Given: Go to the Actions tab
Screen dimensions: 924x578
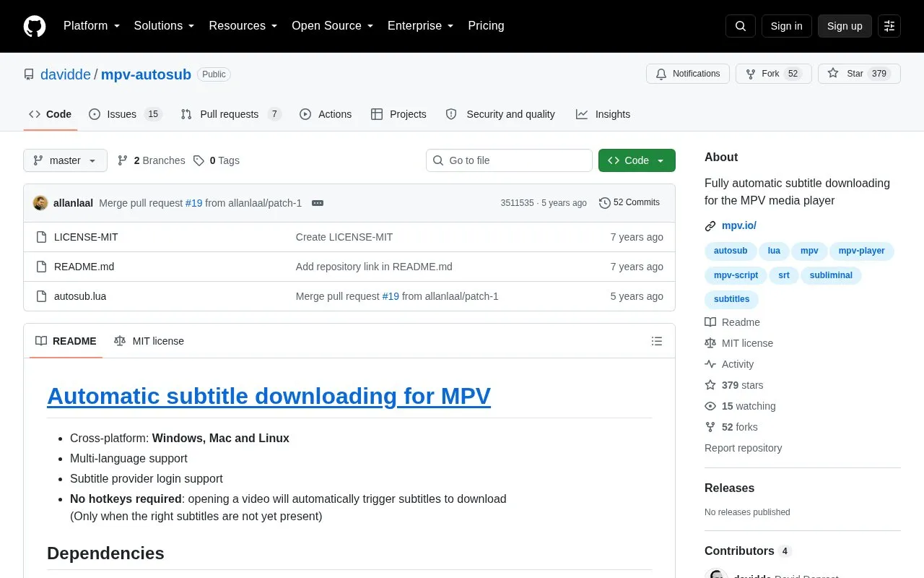Looking at the screenshot, I should [x=326, y=114].
